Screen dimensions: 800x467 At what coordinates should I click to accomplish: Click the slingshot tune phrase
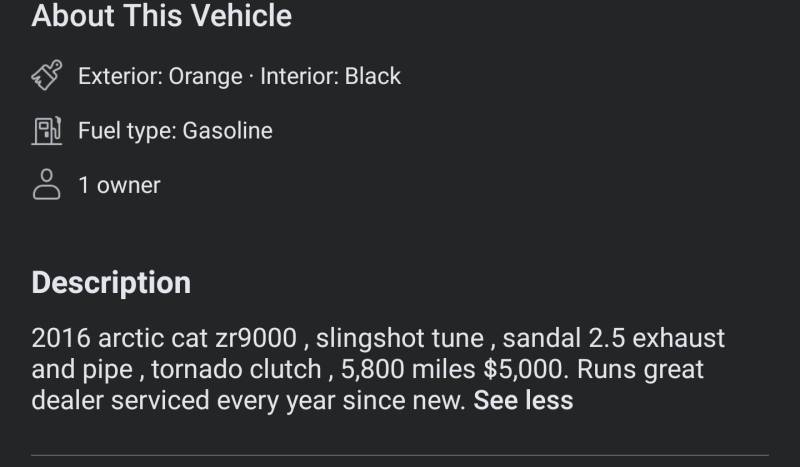[399, 338]
